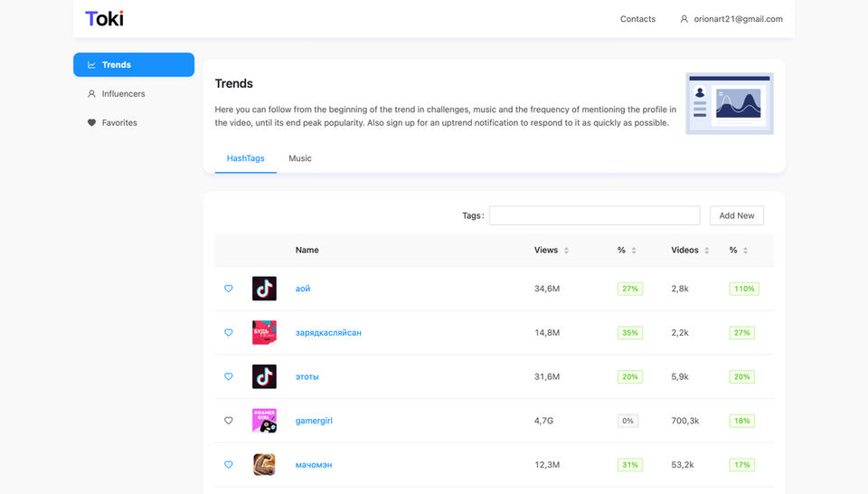Switch to the Music tab
Screen dimensions: 868x494
click(300, 158)
